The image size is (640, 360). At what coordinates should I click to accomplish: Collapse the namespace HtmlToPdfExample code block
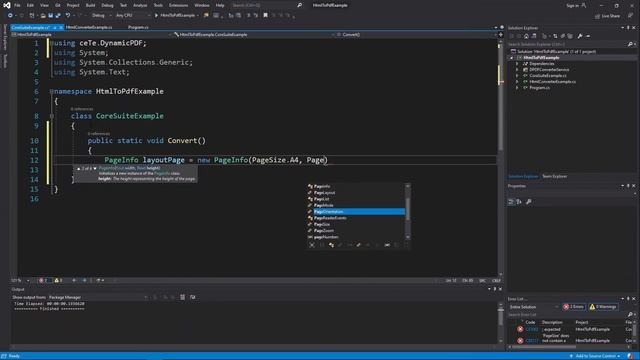click(51, 91)
